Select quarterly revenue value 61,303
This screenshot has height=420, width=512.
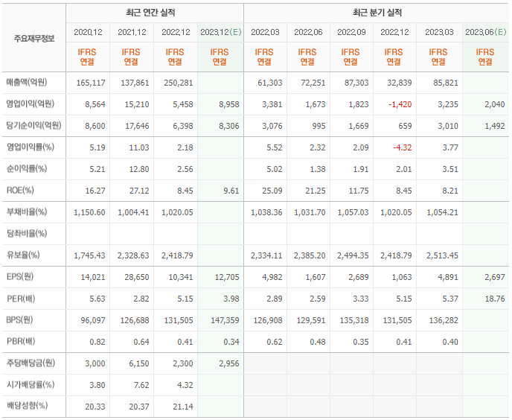coord(270,83)
